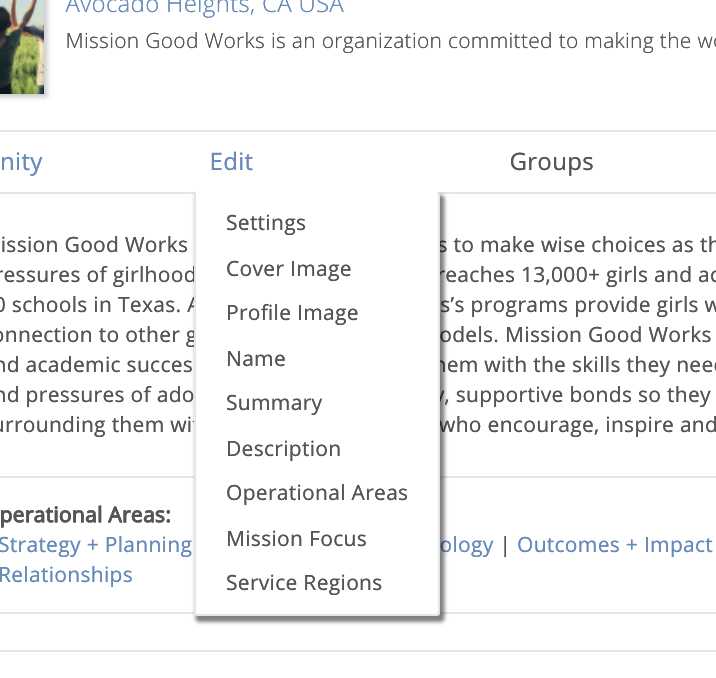Choose Service Regions in the Edit menu

pyautogui.click(x=304, y=583)
